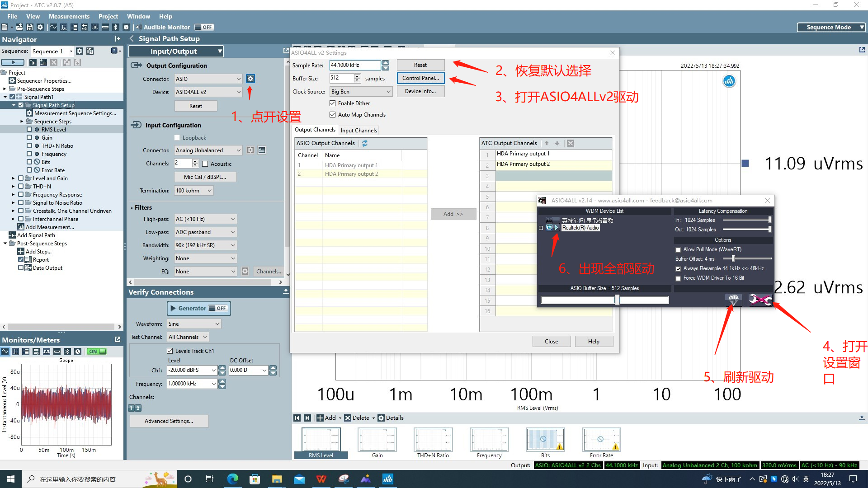Click Add Signal Path icon in Navigator toolbar
Screen dimensions: 868x488
click(33, 62)
